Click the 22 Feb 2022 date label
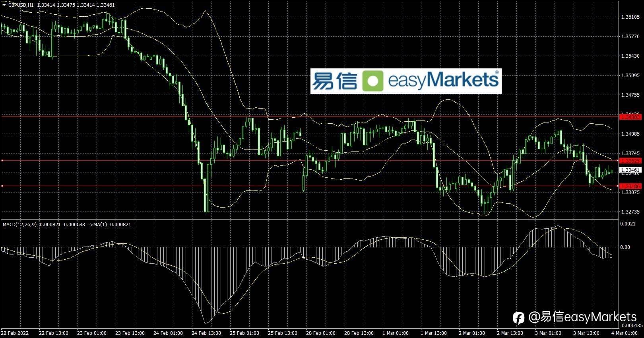 15,333
